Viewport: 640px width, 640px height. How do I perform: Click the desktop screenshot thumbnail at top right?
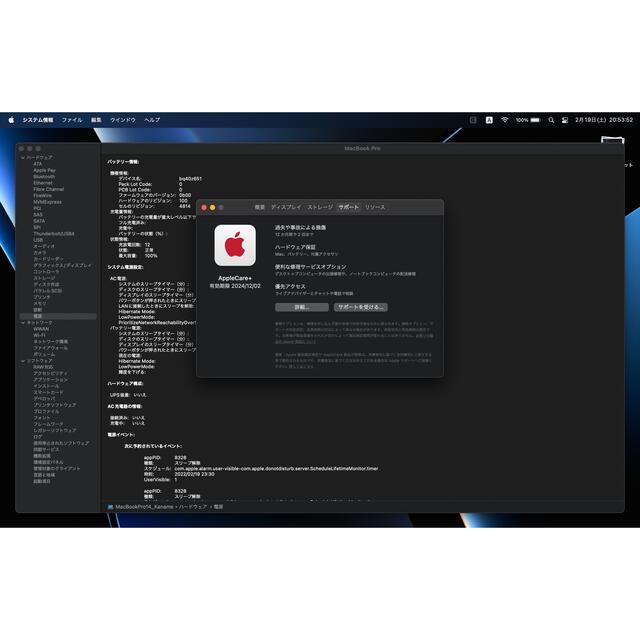(612, 140)
